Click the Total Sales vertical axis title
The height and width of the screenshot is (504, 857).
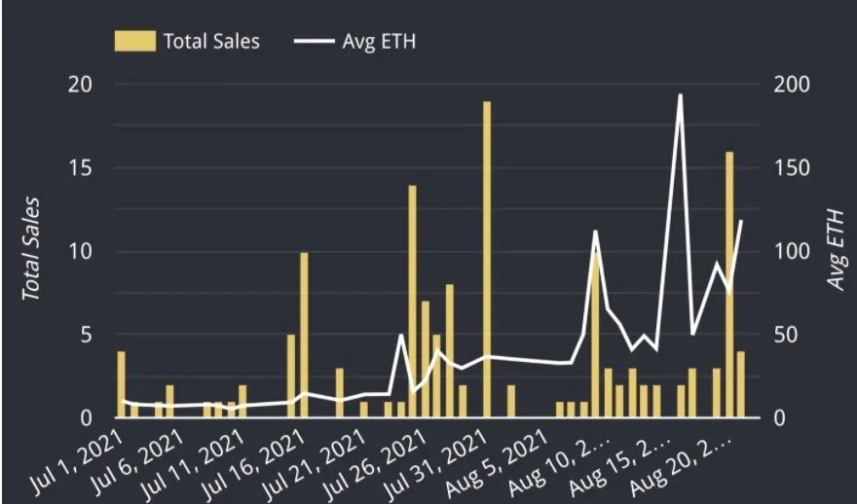pyautogui.click(x=32, y=249)
